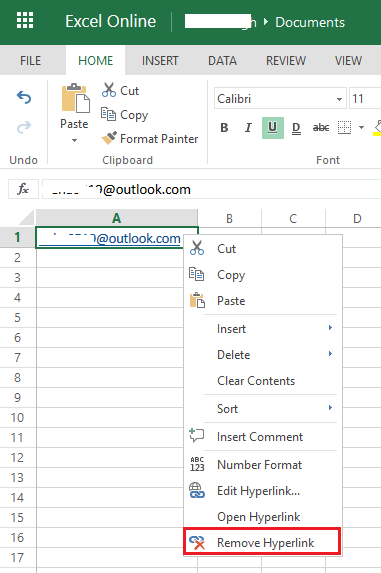This screenshot has height=573, width=381.
Task: Select Remove Hyperlink from context menu
Action: tap(262, 542)
